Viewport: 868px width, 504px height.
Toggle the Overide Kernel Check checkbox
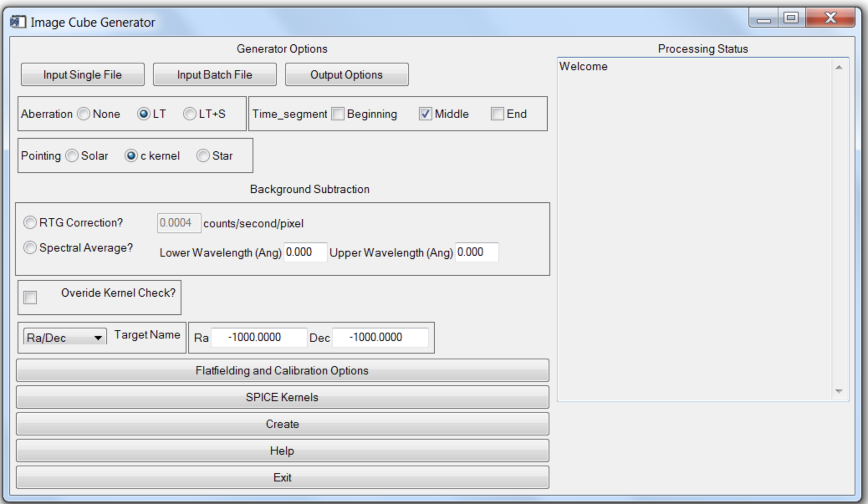click(31, 298)
